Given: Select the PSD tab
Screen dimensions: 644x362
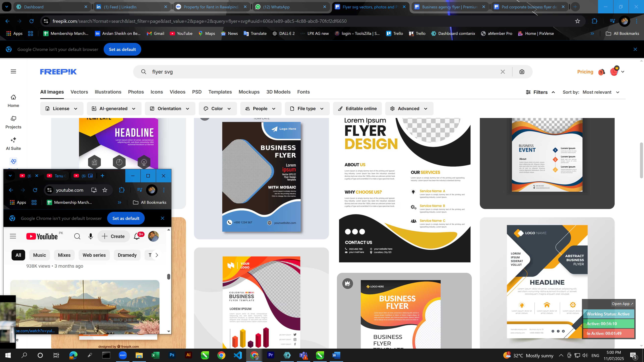Looking at the screenshot, I should click(197, 92).
